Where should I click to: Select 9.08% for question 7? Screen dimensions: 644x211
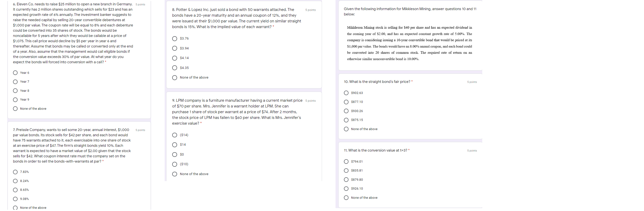click(x=15, y=199)
